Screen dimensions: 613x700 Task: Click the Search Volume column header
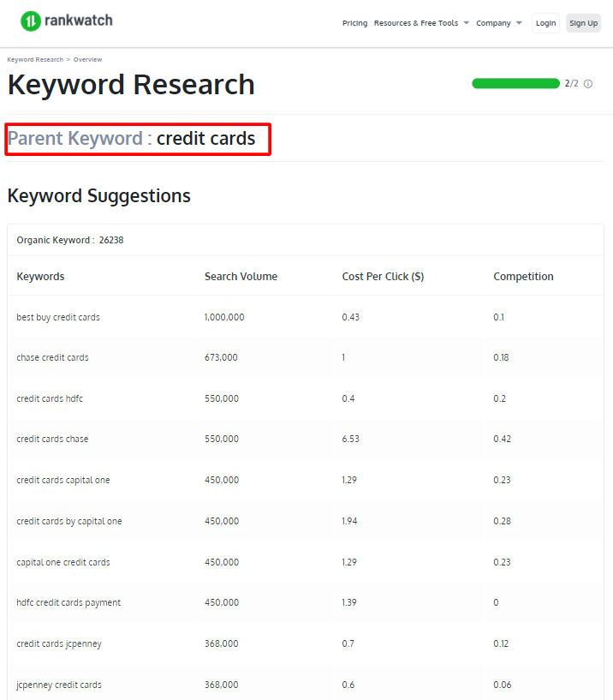click(x=241, y=277)
